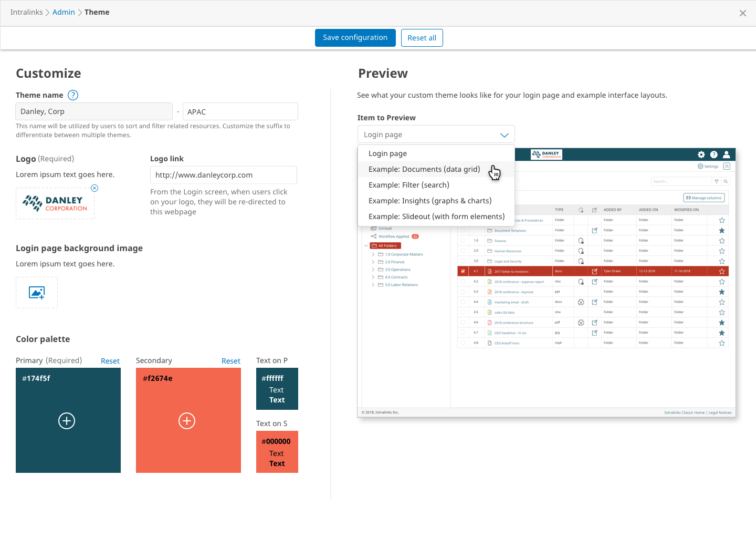This screenshot has width=756, height=538.
Task: Close the Theme admin panel
Action: (743, 13)
